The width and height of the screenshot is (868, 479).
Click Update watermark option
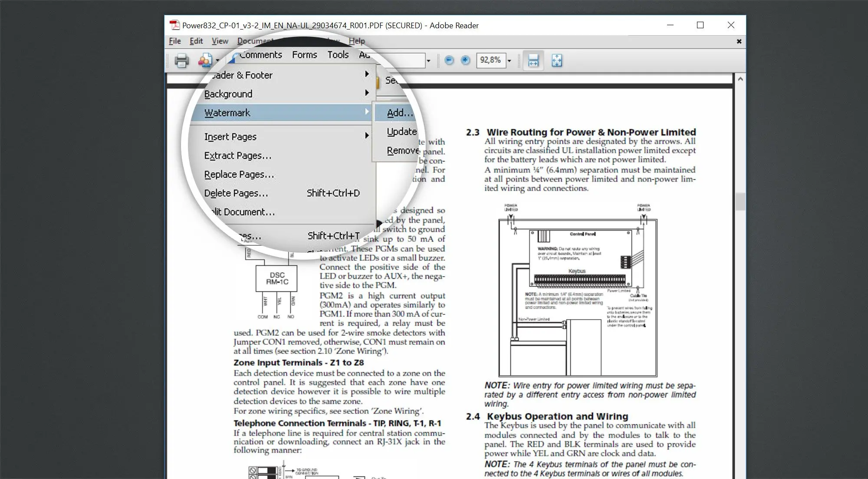(400, 131)
